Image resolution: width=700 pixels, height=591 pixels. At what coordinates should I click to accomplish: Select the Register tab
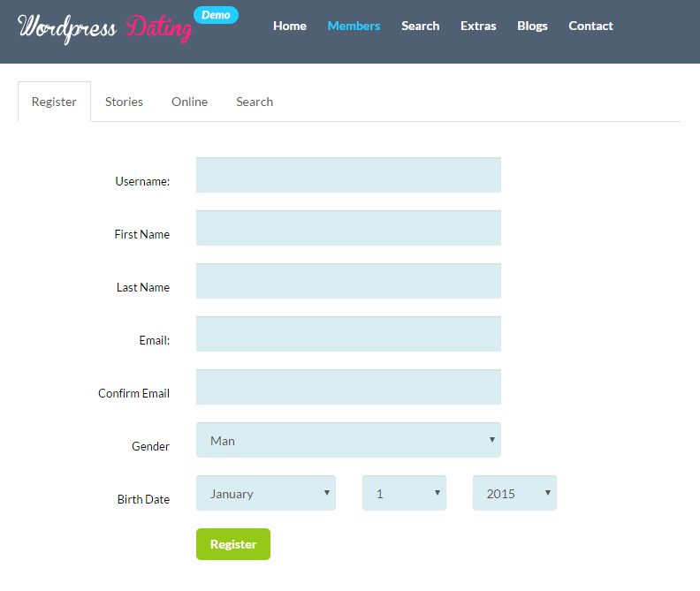54,102
